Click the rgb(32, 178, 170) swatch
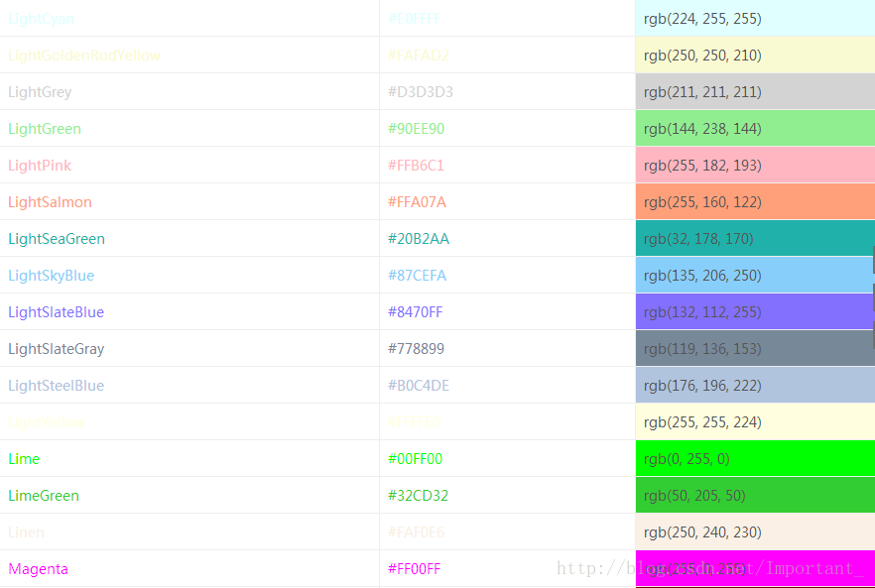 (756, 239)
